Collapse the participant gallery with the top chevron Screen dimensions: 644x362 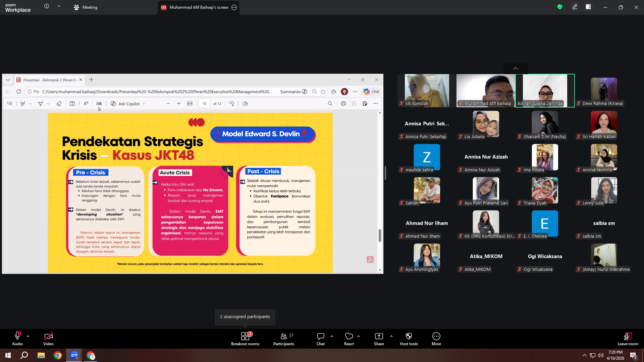tap(516, 68)
